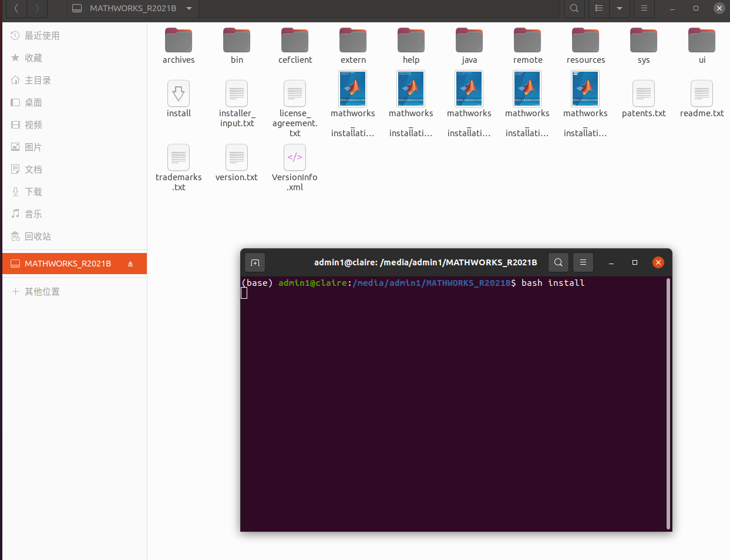Select mathworks installation file below remote folder

click(x=527, y=104)
